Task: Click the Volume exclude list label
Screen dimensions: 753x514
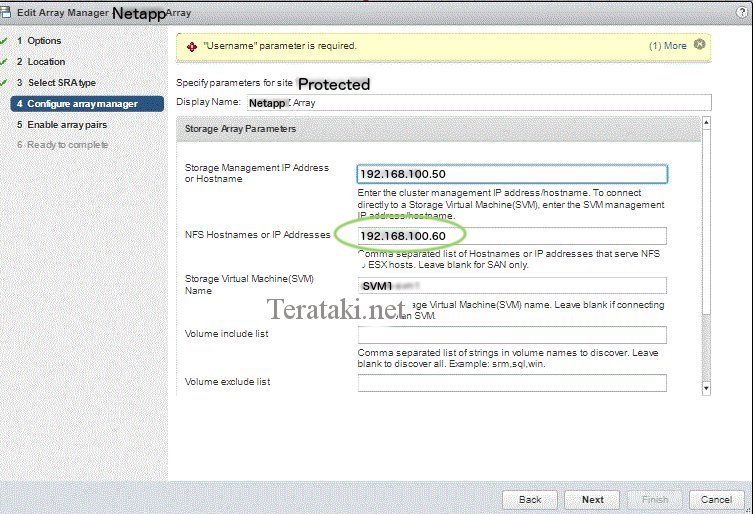Action: pos(227,382)
